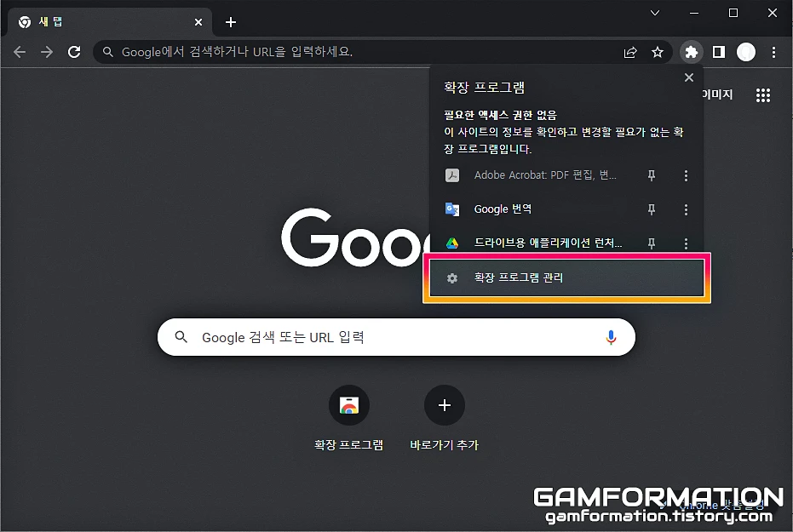Select the Adobe Acrobat extension row
Image resolution: width=793 pixels, height=532 pixels.
534,175
